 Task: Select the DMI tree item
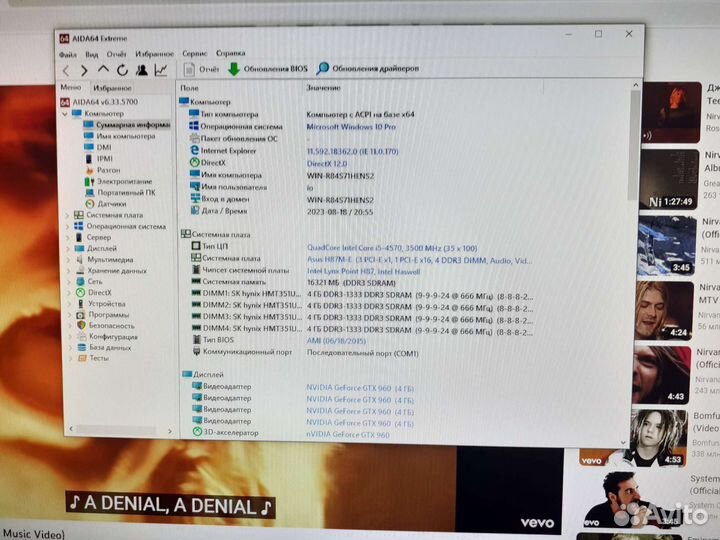[x=98, y=147]
